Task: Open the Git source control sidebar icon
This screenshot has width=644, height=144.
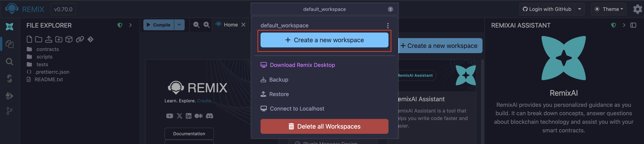Action: tap(10, 111)
